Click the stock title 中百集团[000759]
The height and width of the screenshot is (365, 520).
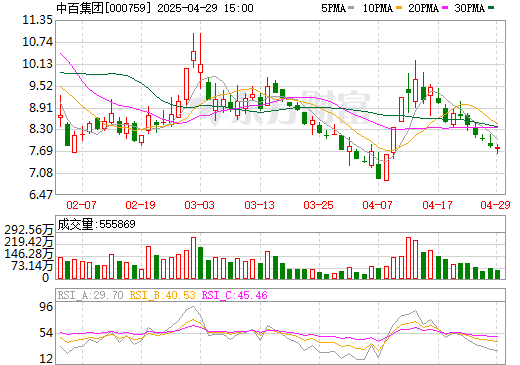[x=103, y=8]
